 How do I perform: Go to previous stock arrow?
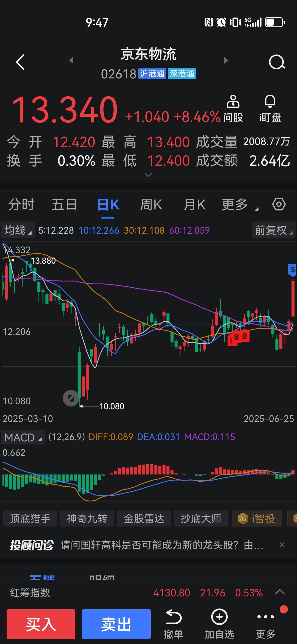[x=71, y=60]
